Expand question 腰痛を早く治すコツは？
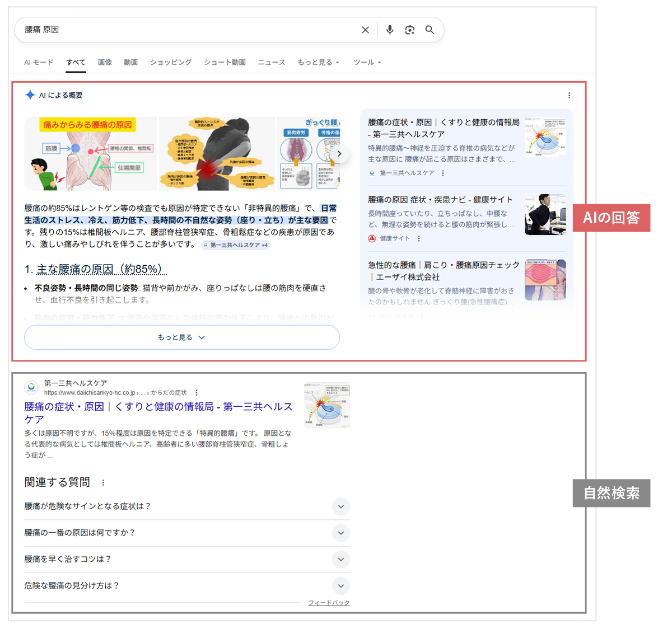Screen dimensions: 672x634 tap(340, 560)
